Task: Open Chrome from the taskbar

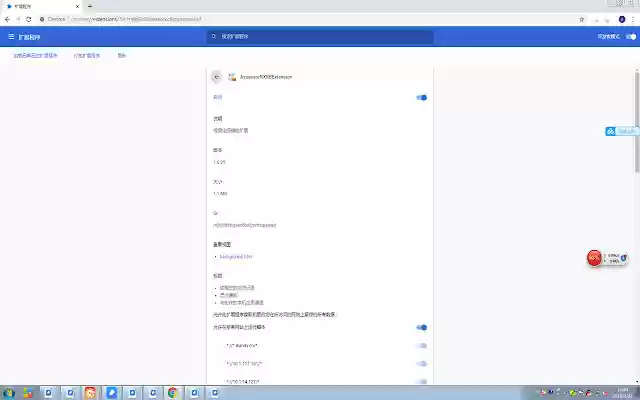Action: (x=173, y=393)
